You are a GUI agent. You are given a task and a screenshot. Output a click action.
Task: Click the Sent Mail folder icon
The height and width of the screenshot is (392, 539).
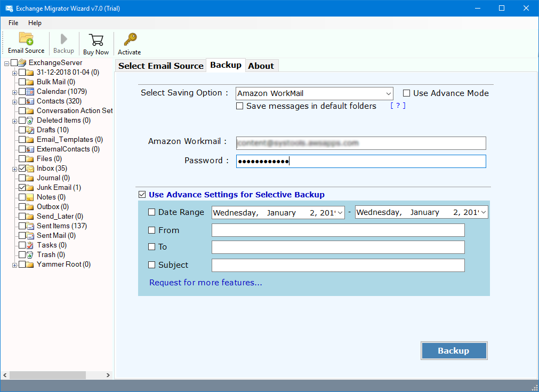click(x=30, y=236)
